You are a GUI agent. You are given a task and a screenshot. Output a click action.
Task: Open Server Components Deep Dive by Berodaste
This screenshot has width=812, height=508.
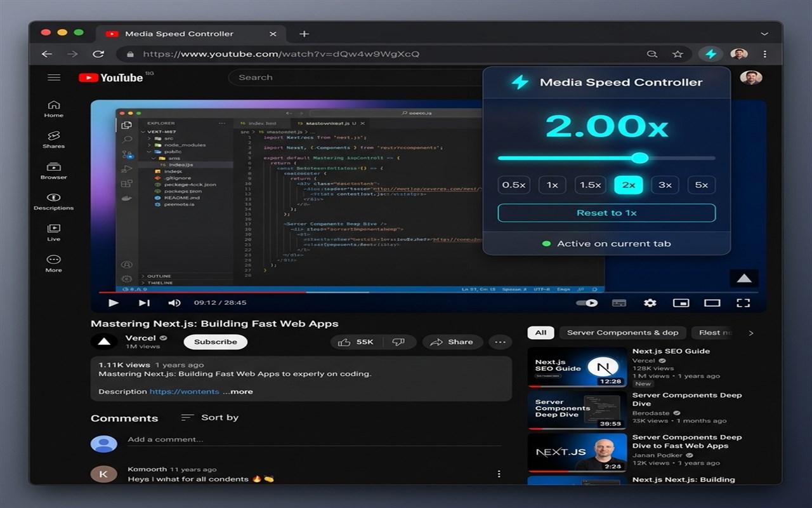coord(687,399)
